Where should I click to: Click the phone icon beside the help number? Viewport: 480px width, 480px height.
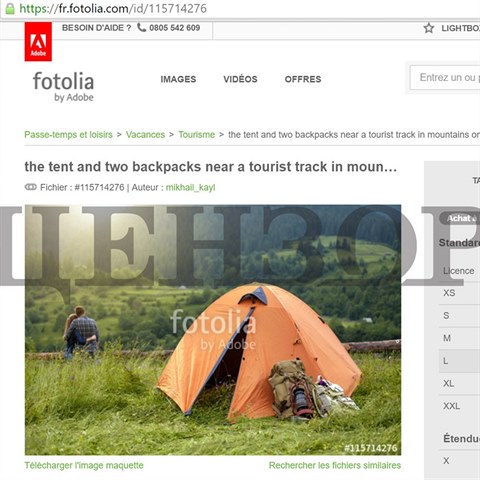[142, 27]
